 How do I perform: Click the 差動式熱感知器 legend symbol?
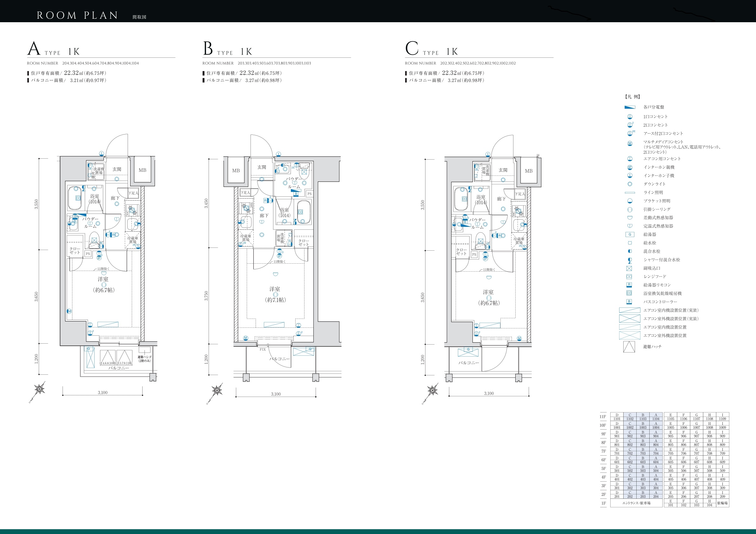click(630, 217)
